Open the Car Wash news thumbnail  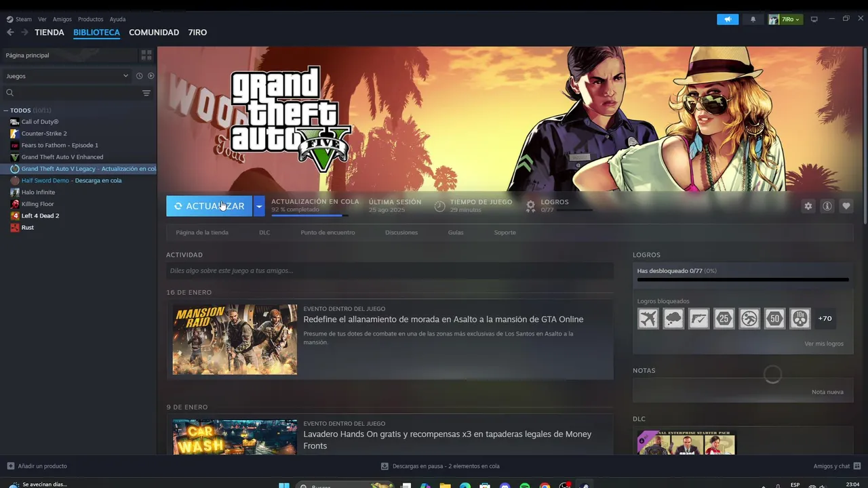235,437
